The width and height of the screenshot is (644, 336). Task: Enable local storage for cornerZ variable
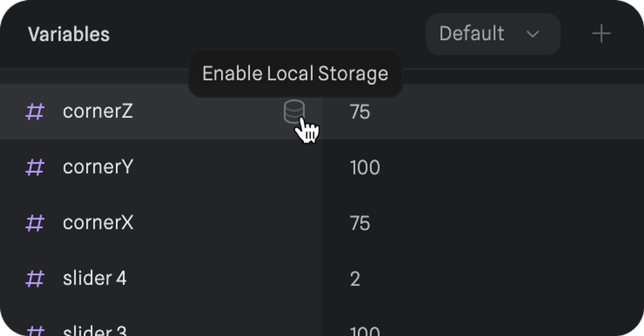(294, 111)
